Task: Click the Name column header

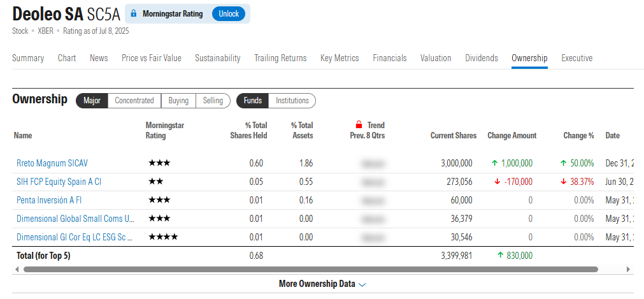Action: pyautogui.click(x=23, y=135)
